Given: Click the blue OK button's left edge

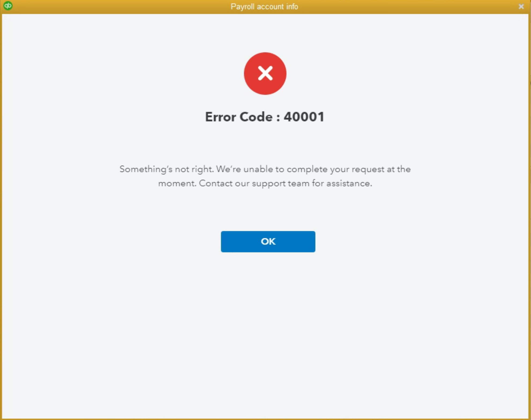Looking at the screenshot, I should coord(223,242).
